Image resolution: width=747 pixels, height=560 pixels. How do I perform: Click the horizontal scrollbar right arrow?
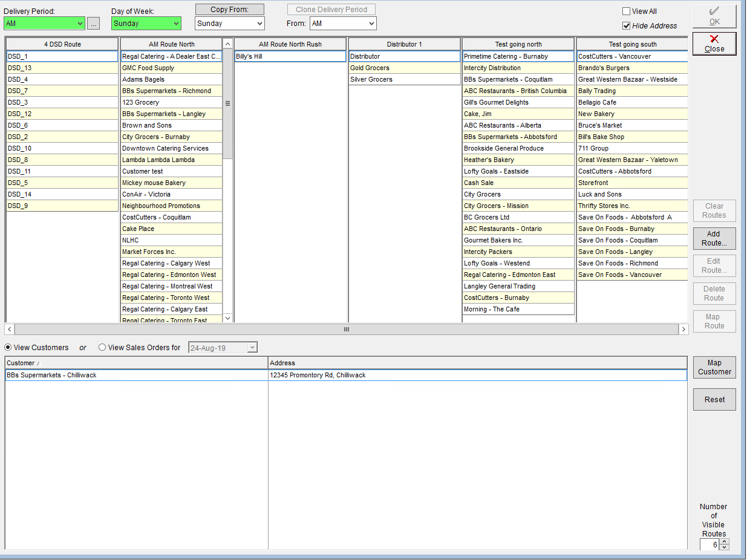(683, 330)
